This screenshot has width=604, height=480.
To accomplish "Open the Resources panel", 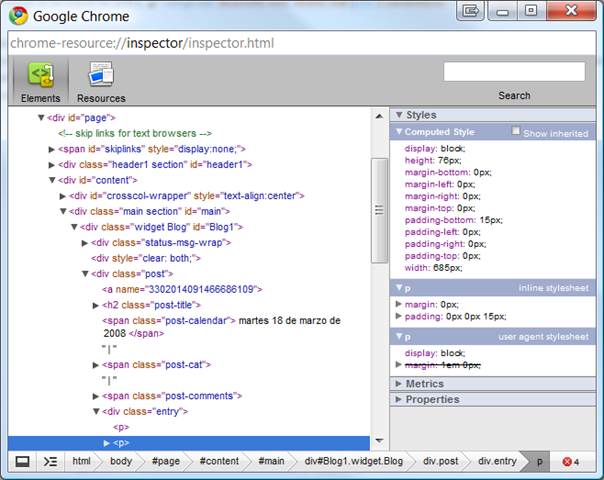I will pos(101,81).
